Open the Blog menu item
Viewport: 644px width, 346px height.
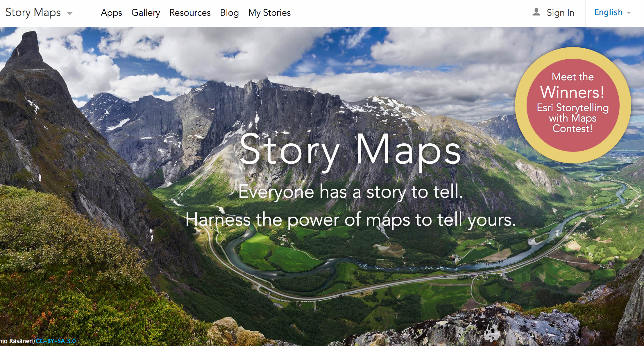(x=229, y=13)
